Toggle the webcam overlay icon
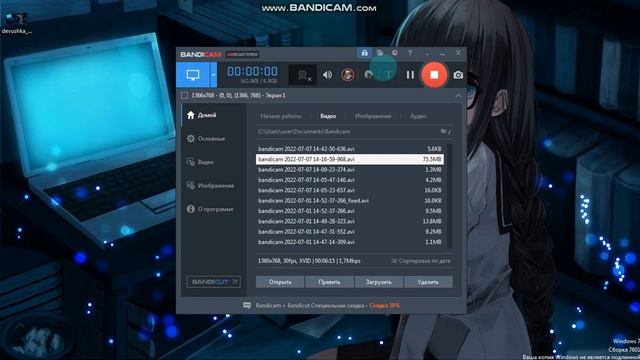This screenshot has width=640, height=360. pos(303,75)
